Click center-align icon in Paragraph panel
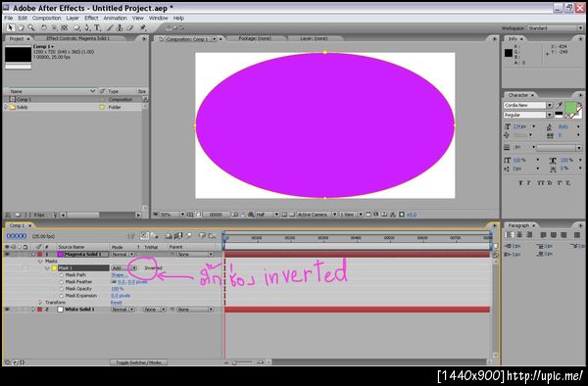The image size is (588, 386). [x=519, y=235]
